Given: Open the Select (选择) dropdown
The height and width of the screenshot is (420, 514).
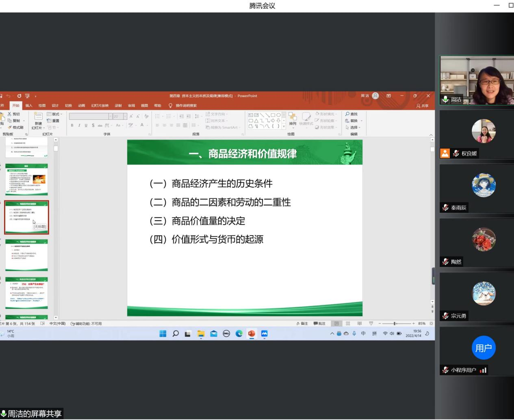Looking at the screenshot, I should pyautogui.click(x=353, y=128).
